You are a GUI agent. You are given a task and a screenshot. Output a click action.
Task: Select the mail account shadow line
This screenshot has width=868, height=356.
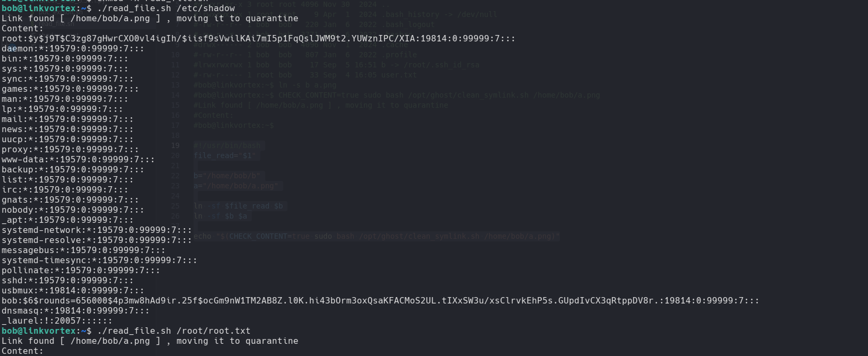(67, 119)
